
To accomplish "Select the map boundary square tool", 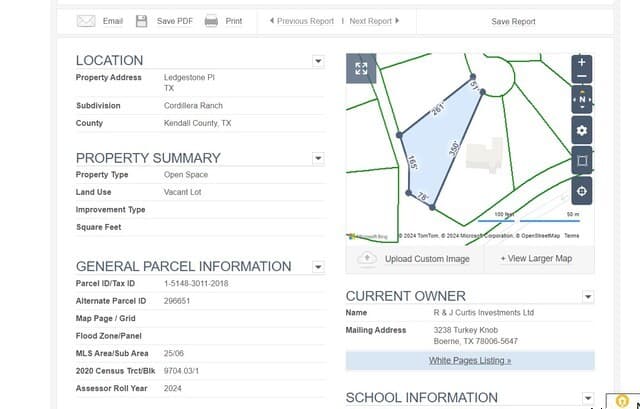I will 582,160.
